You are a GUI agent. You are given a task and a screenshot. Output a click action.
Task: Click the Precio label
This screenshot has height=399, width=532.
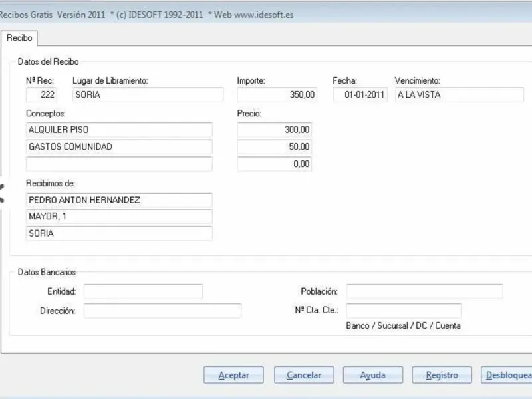click(249, 113)
